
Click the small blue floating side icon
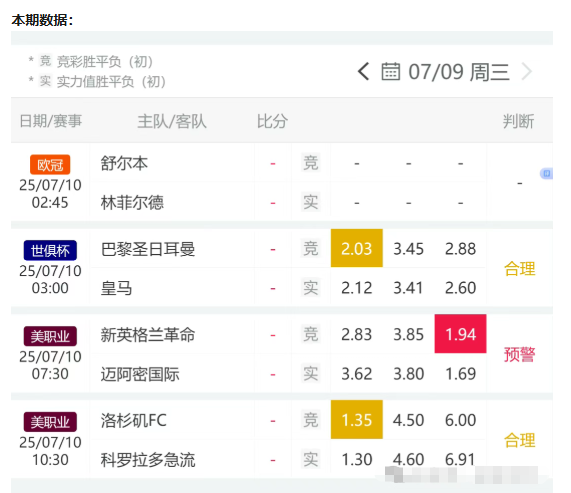click(x=546, y=174)
